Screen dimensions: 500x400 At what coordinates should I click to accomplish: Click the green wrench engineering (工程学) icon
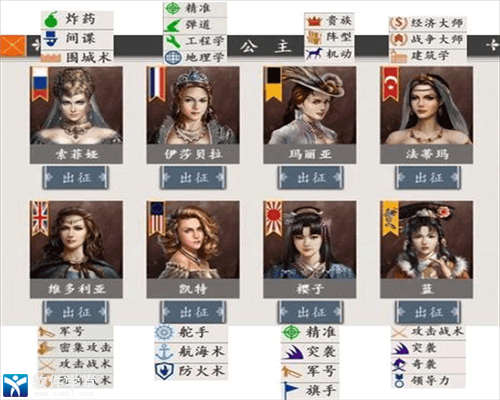(x=173, y=41)
